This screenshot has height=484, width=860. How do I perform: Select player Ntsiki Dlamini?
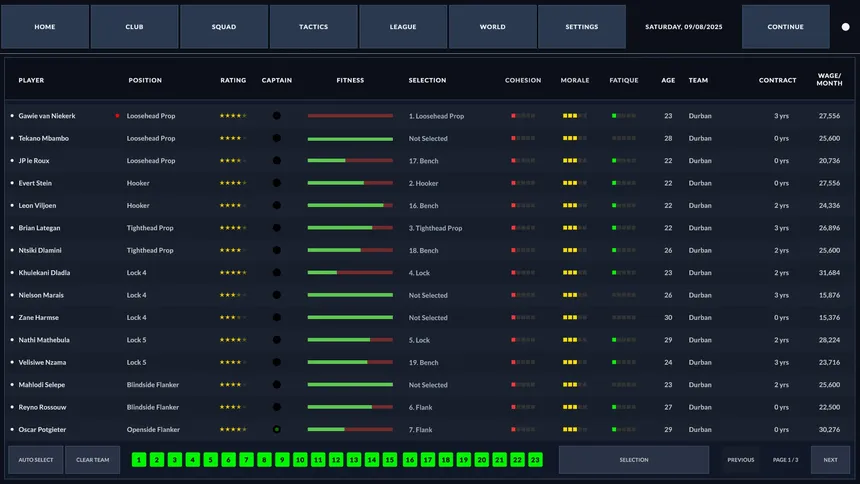(40, 250)
